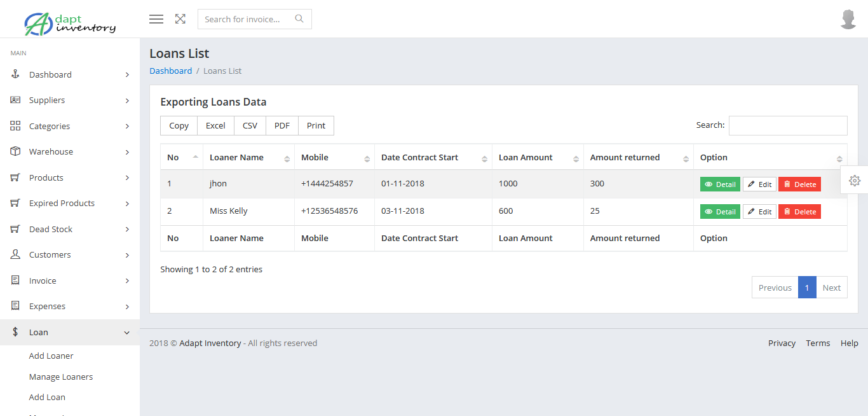Click the Search filter input field
This screenshot has height=416, width=868.
pos(788,125)
